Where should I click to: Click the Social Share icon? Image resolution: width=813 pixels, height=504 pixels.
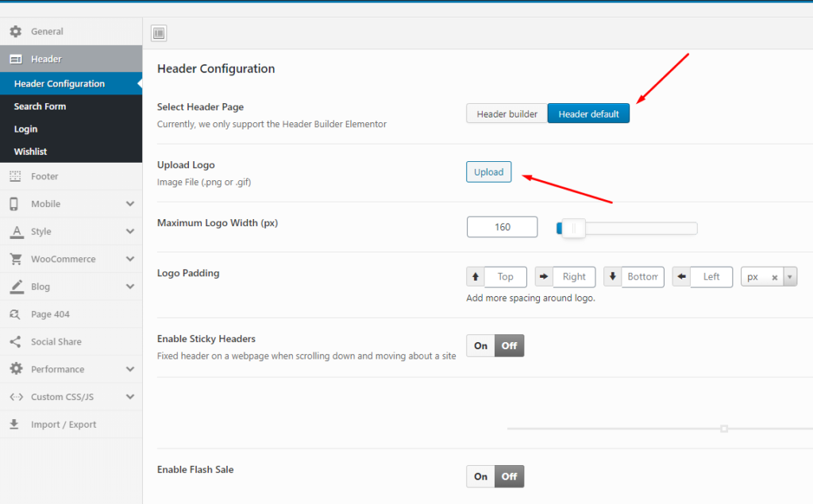[16, 342]
